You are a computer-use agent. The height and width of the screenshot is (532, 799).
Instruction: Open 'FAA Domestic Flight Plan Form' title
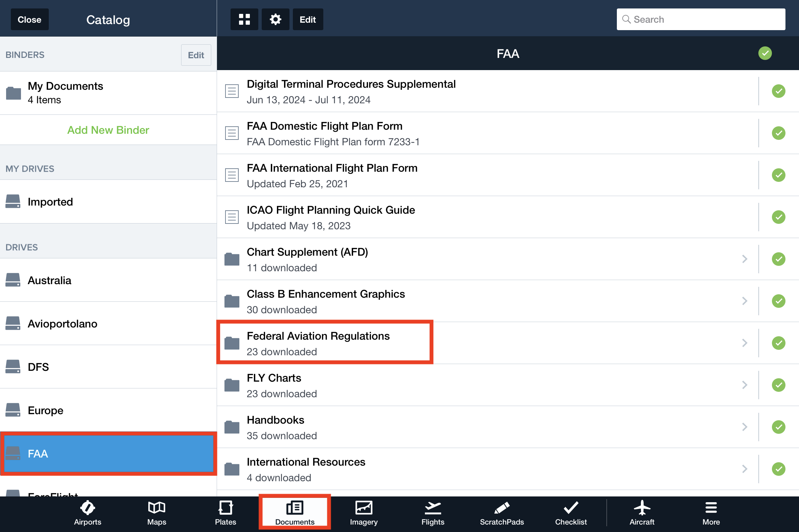click(x=325, y=126)
